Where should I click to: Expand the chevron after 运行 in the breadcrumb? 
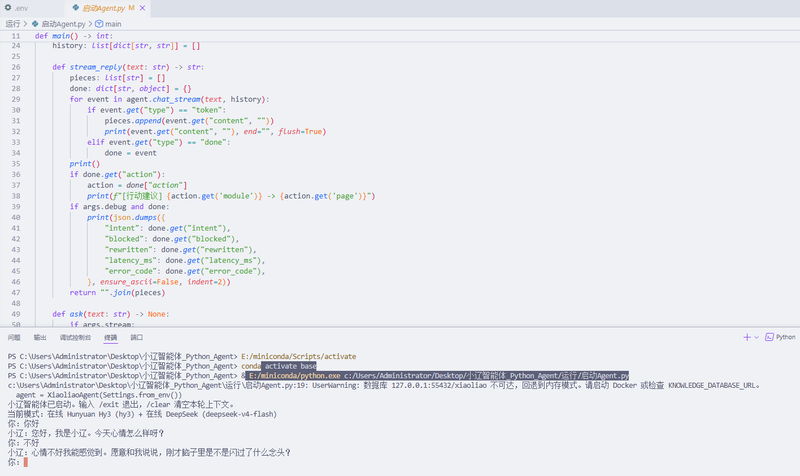click(26, 23)
